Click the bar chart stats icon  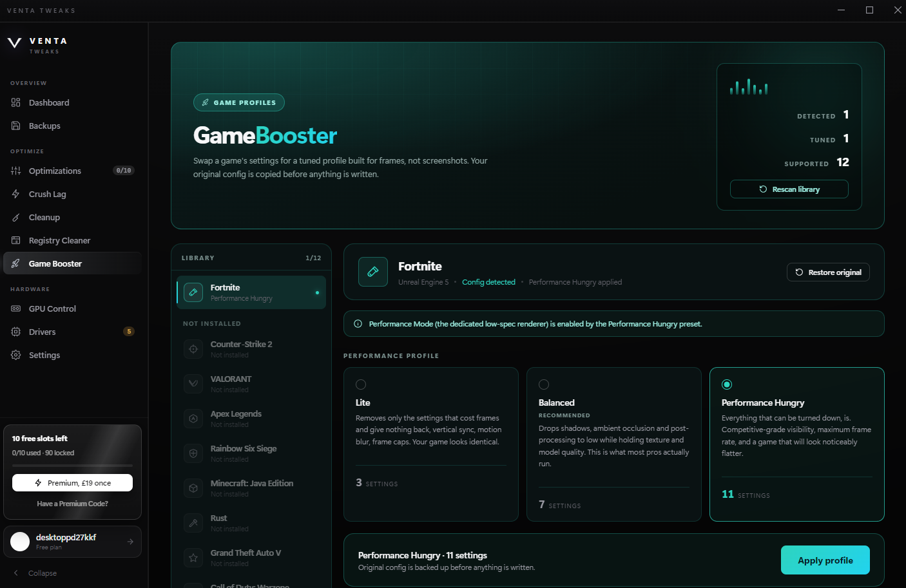tap(749, 86)
